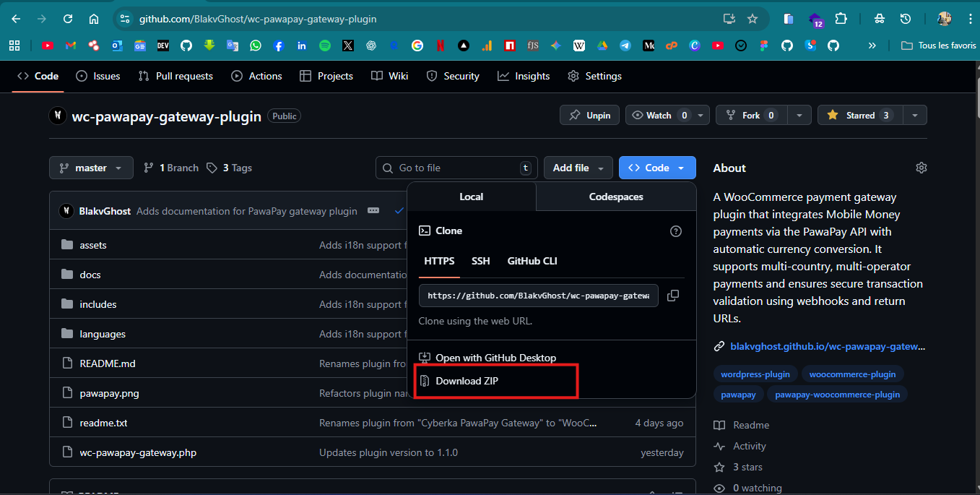
Task: View site information icon in address bar
Action: point(125,19)
